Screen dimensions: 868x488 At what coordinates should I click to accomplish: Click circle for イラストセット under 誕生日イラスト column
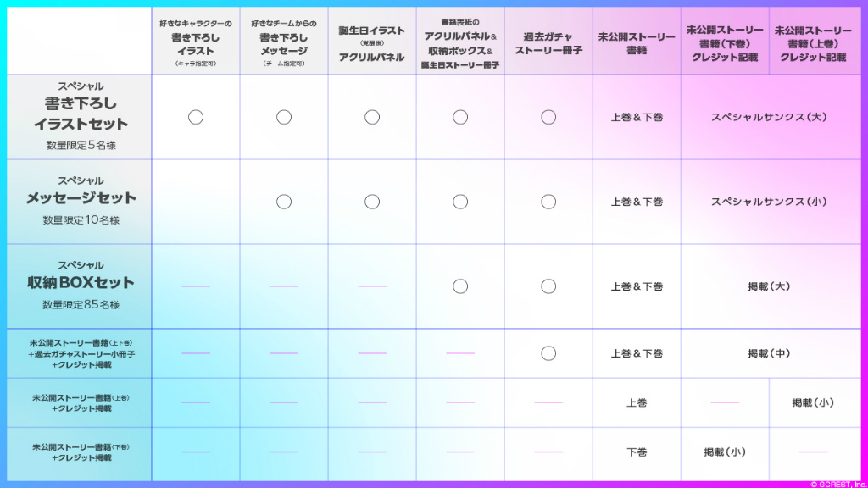pyautogui.click(x=372, y=117)
